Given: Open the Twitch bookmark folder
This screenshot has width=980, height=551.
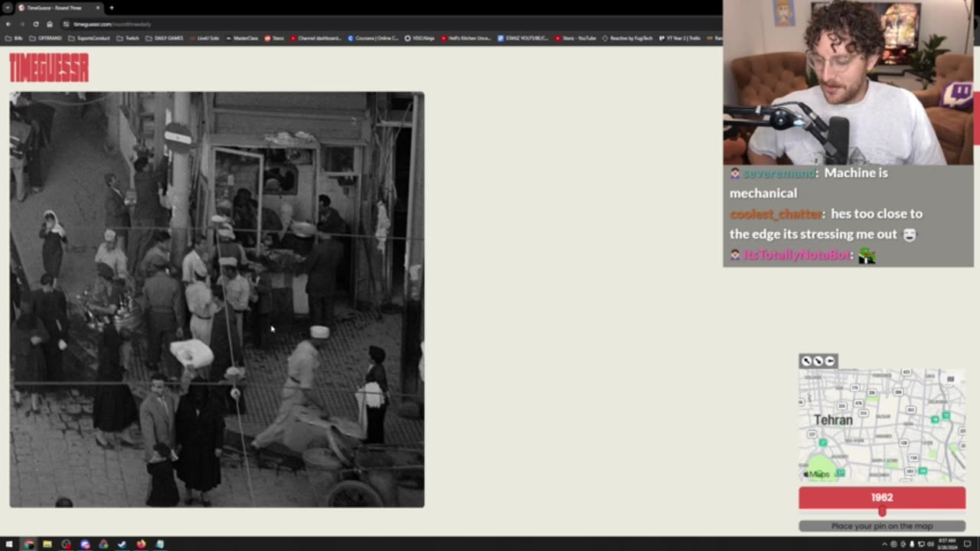Looking at the screenshot, I should [x=127, y=37].
